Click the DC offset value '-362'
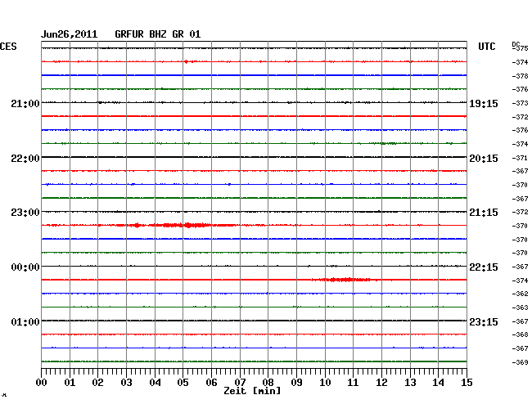 [x=520, y=294]
